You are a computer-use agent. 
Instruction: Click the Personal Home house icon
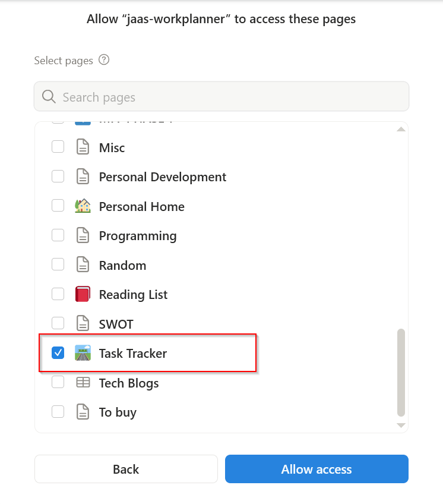point(83,206)
